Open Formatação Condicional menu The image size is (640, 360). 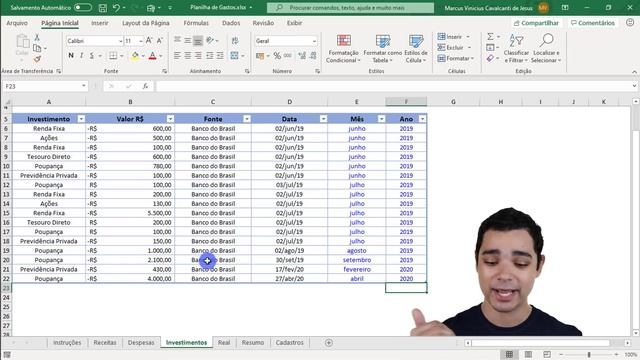344,49
